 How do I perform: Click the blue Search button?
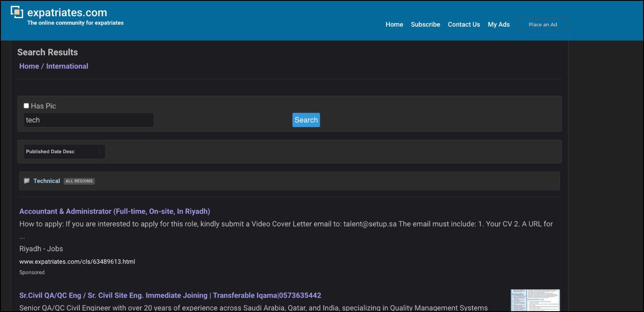click(x=306, y=120)
